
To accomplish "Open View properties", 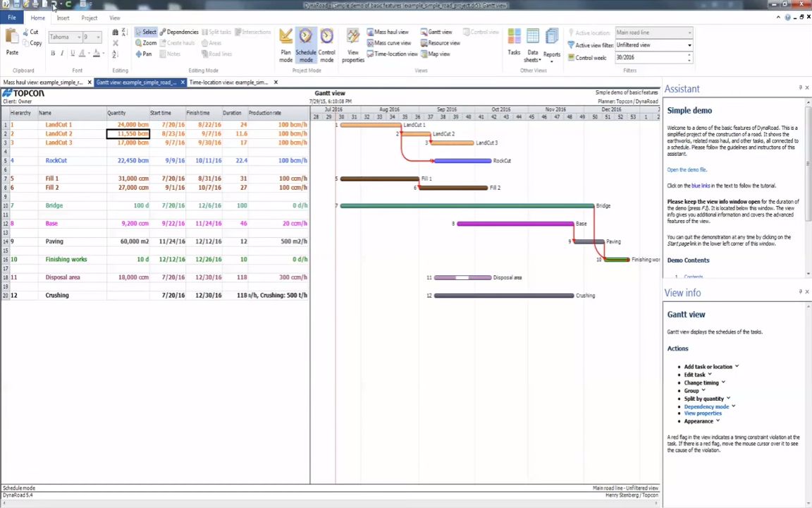I will coord(353,46).
